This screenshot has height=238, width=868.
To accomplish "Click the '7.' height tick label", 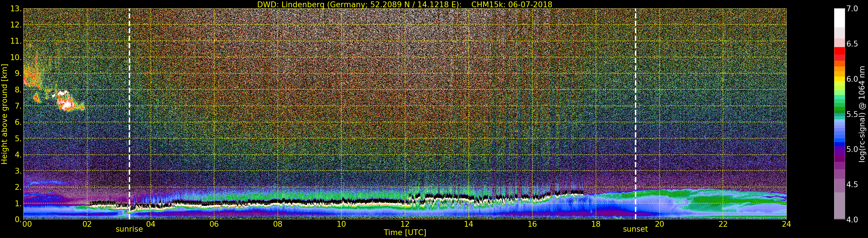I will click(18, 106).
